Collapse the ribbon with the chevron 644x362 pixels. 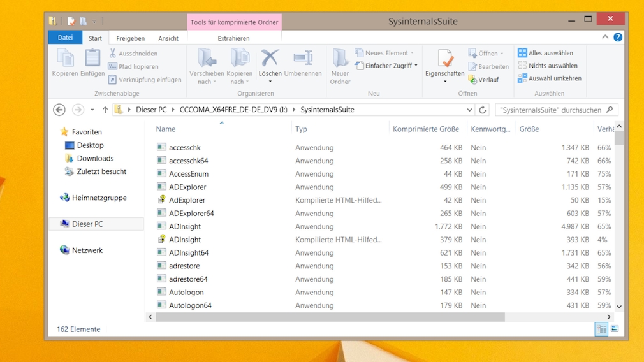[x=605, y=37]
